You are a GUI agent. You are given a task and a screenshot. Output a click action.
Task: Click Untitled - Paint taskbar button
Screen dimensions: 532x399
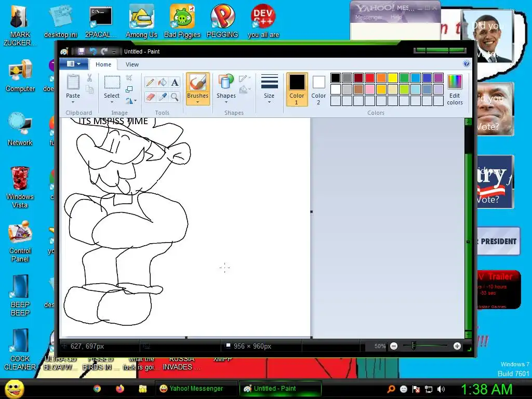point(280,389)
